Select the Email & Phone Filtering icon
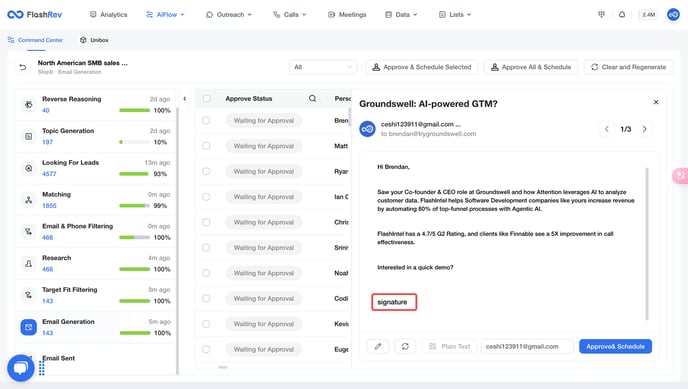The image size is (688, 389). 29,232
